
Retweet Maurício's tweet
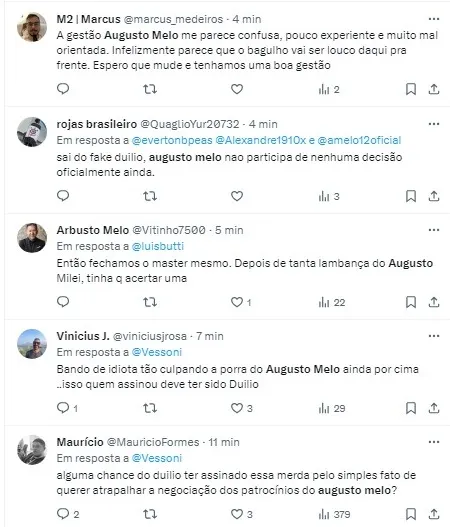coord(150,514)
